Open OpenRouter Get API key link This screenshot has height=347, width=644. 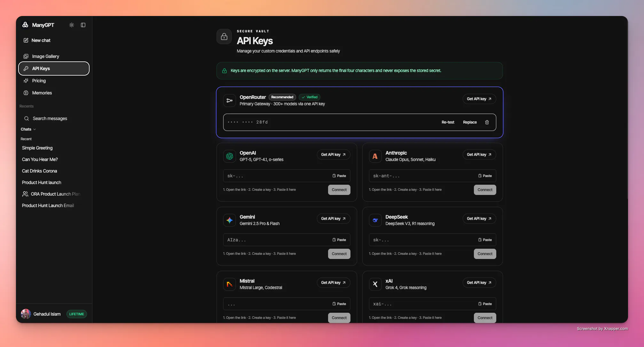point(479,99)
